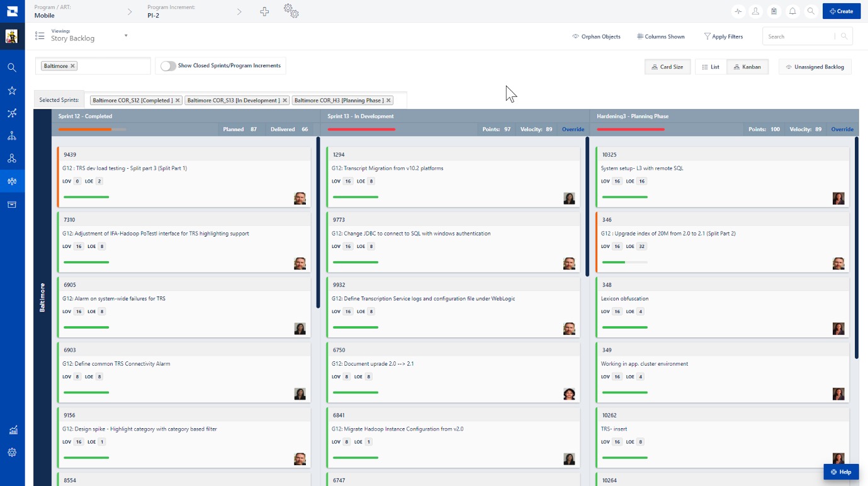
Task: Click the plus icon next to Program Increment
Action: pos(264,11)
